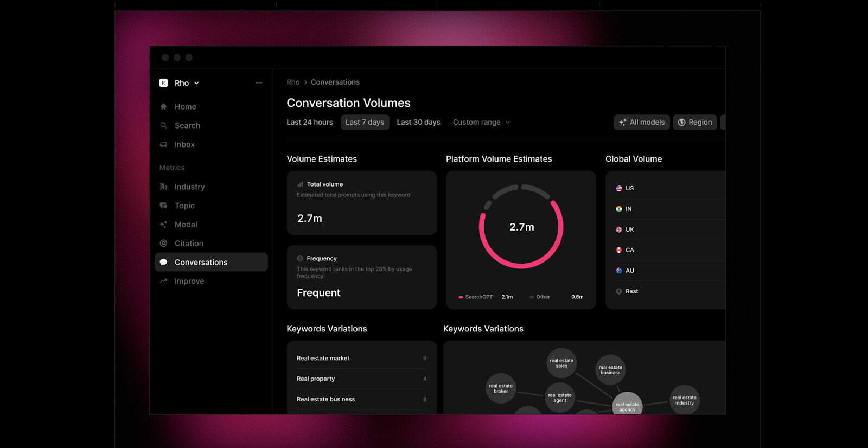The height and width of the screenshot is (448, 868).
Task: Click the Topic chat icon
Action: pyautogui.click(x=163, y=206)
